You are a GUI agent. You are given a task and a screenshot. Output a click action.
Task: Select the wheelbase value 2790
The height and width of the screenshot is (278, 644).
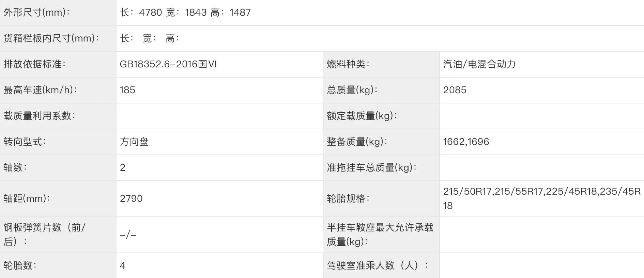coord(131,198)
